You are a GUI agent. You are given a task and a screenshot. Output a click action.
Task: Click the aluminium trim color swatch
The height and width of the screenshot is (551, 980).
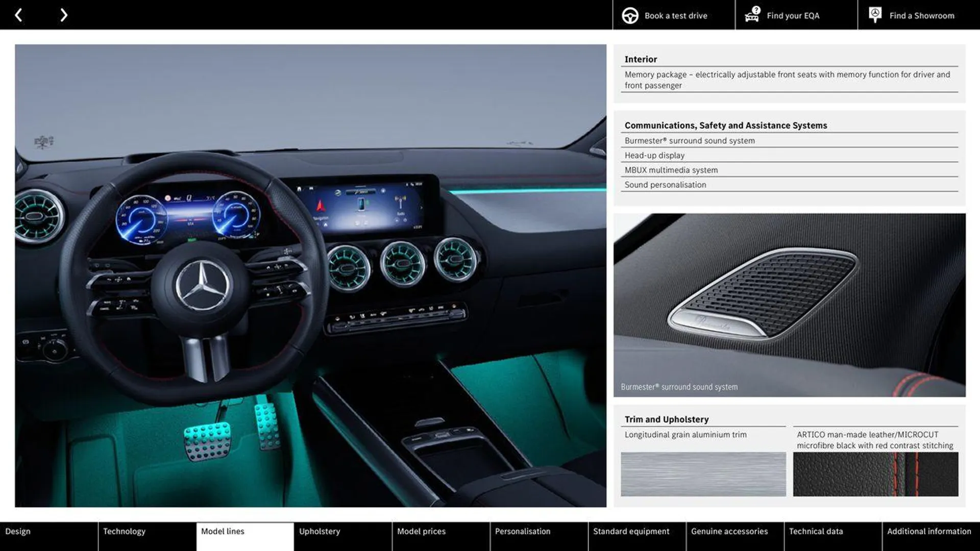click(x=702, y=473)
